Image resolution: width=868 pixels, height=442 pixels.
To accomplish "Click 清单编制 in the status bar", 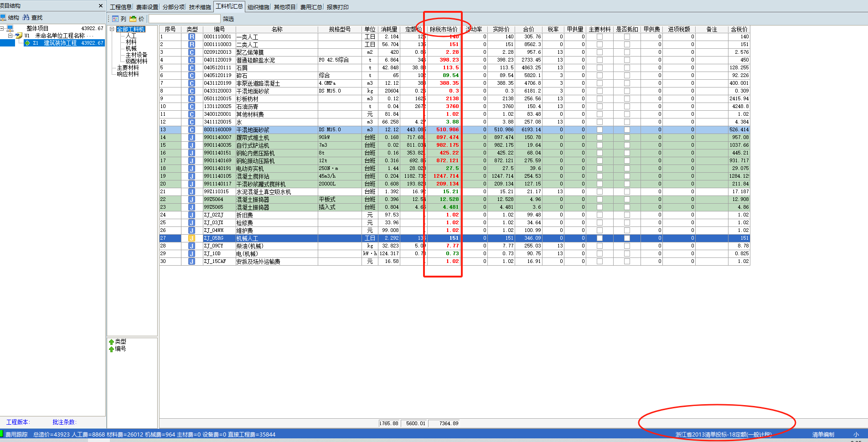I will [x=823, y=435].
